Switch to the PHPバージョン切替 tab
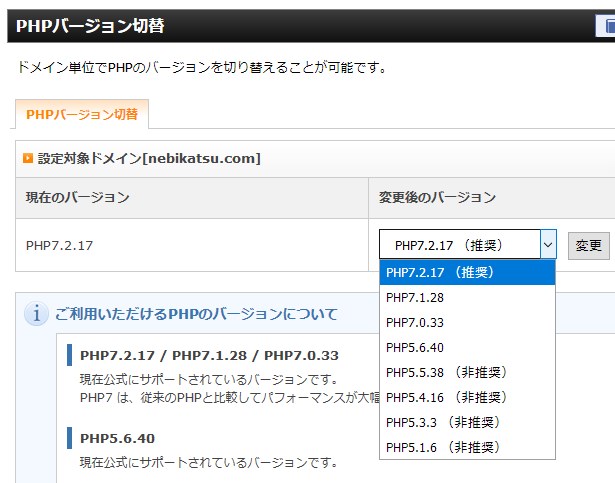Screen dimensions: 615x483 pyautogui.click(x=82, y=114)
